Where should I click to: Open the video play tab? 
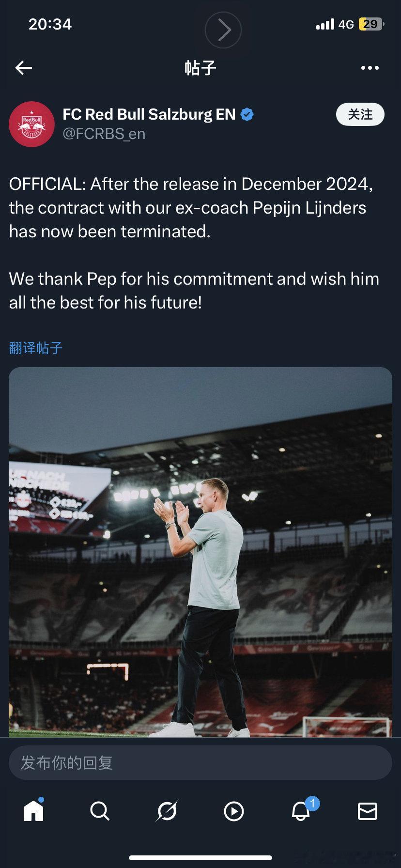pos(233,811)
